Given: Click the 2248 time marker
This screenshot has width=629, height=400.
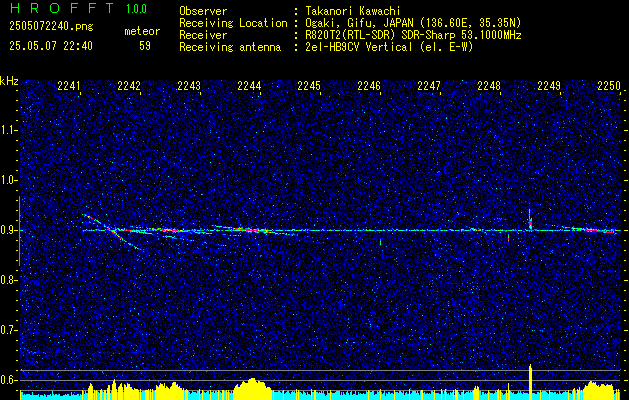Looking at the screenshot, I should click(x=489, y=85).
